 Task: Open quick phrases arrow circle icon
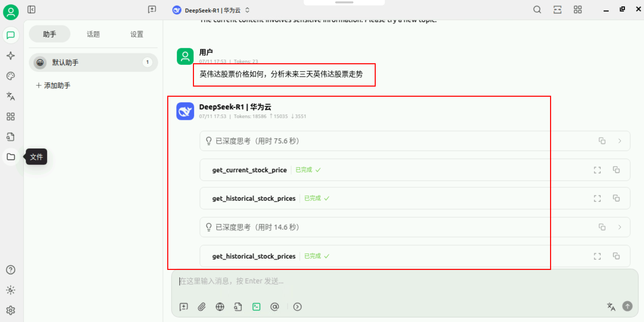pyautogui.click(x=297, y=307)
